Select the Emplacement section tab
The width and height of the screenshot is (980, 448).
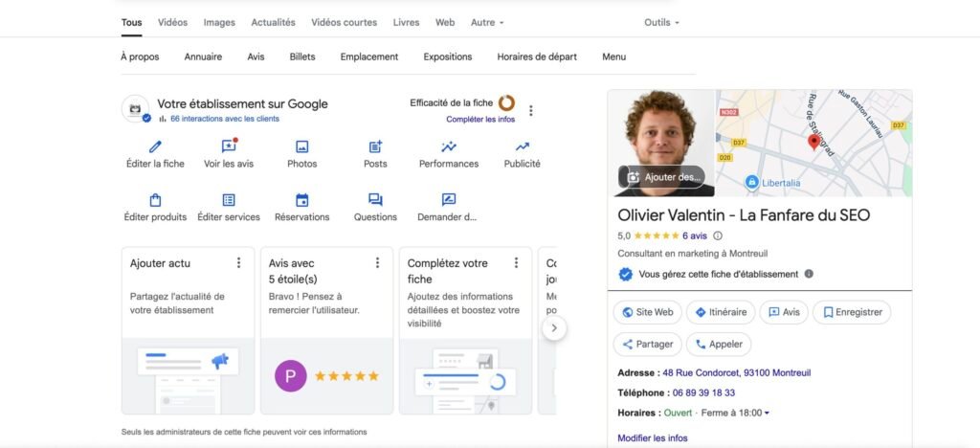point(369,56)
